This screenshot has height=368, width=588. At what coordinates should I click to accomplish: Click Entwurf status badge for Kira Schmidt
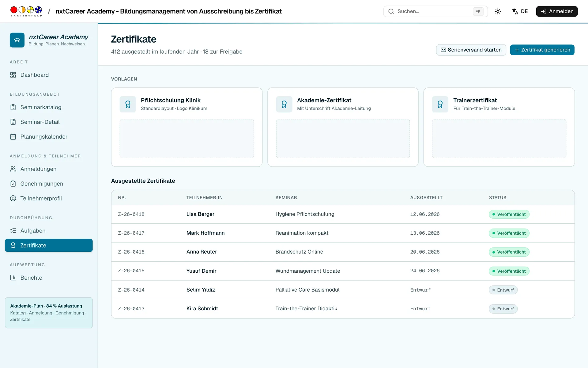503,309
